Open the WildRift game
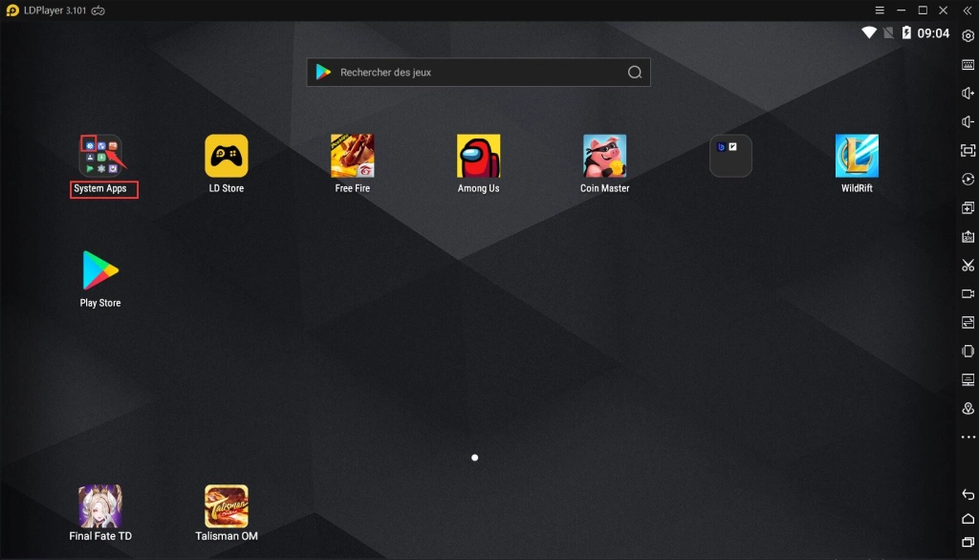The width and height of the screenshot is (979, 560). (857, 156)
